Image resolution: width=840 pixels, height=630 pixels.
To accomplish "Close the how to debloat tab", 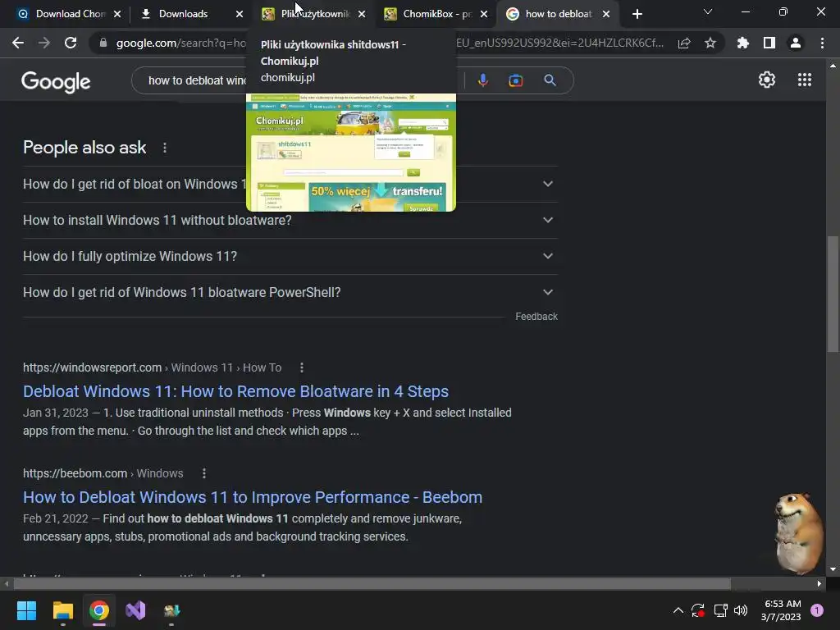I will click(606, 14).
